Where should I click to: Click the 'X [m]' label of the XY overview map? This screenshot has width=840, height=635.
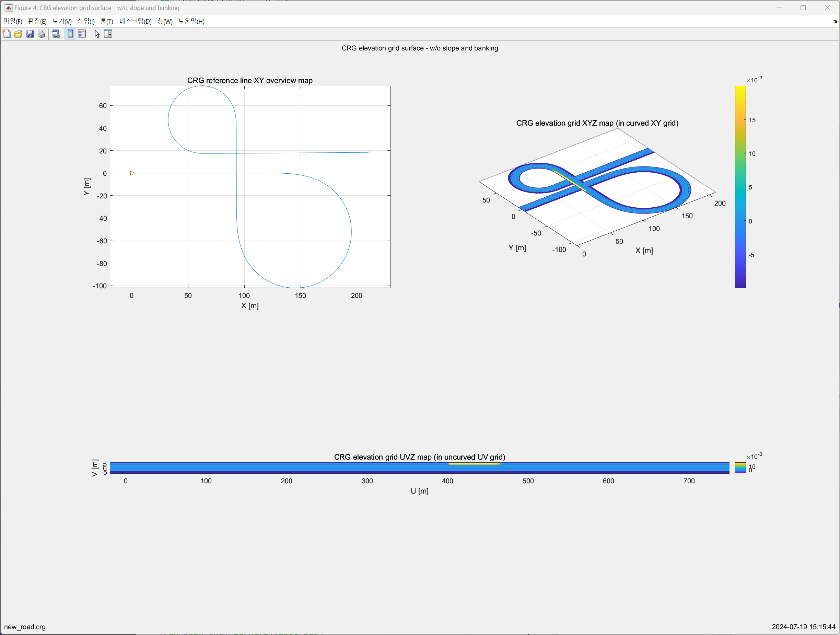tap(250, 306)
